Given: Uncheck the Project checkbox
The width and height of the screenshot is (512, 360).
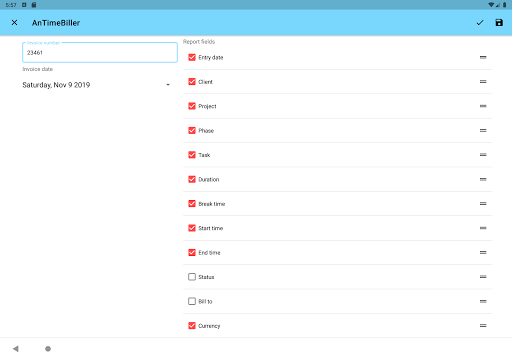Looking at the screenshot, I should 192,106.
